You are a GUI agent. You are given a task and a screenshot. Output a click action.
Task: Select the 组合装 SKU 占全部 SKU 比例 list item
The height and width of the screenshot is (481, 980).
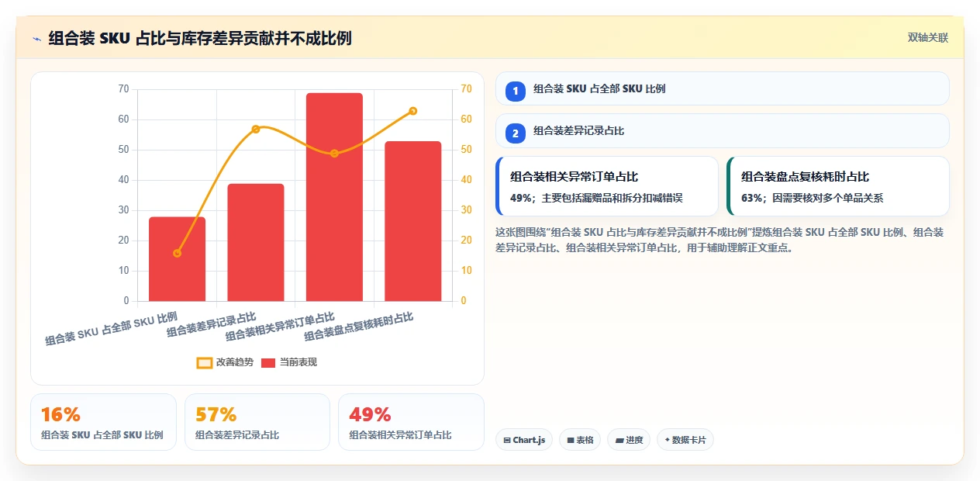tap(723, 88)
